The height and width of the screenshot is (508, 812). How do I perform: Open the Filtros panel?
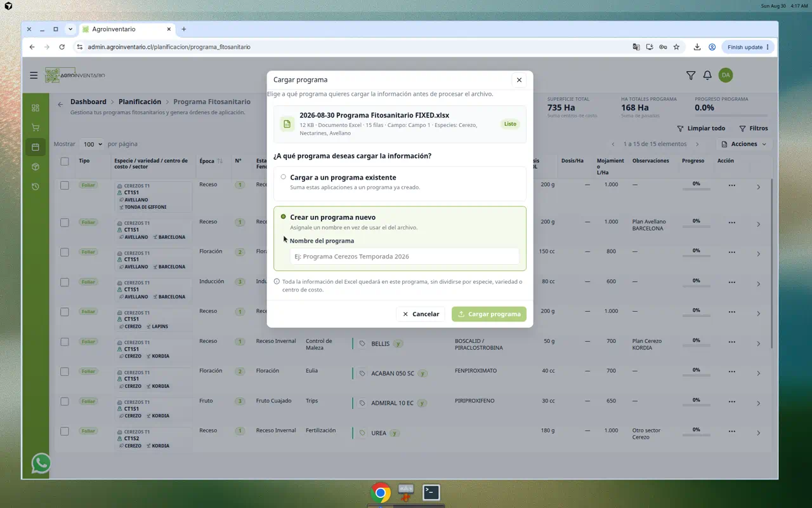point(754,128)
